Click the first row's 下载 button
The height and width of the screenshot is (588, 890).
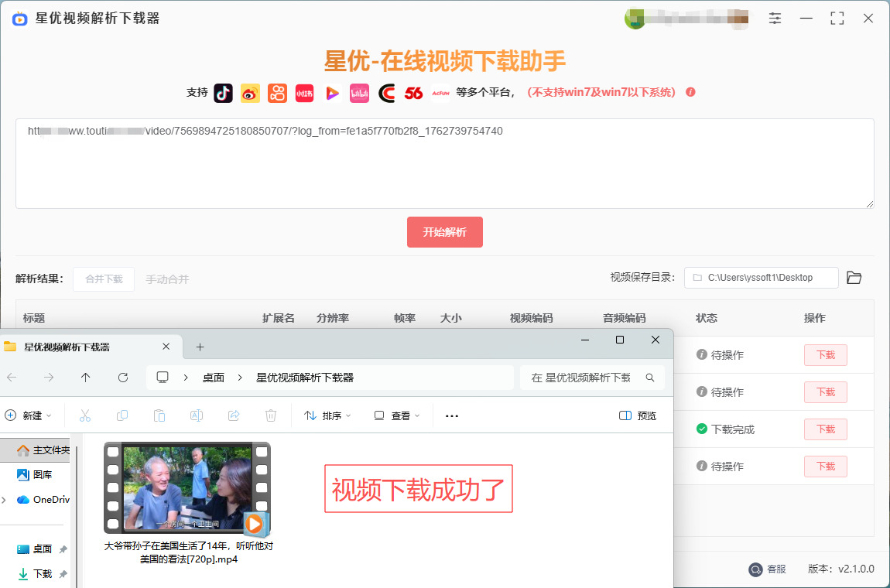(x=826, y=355)
